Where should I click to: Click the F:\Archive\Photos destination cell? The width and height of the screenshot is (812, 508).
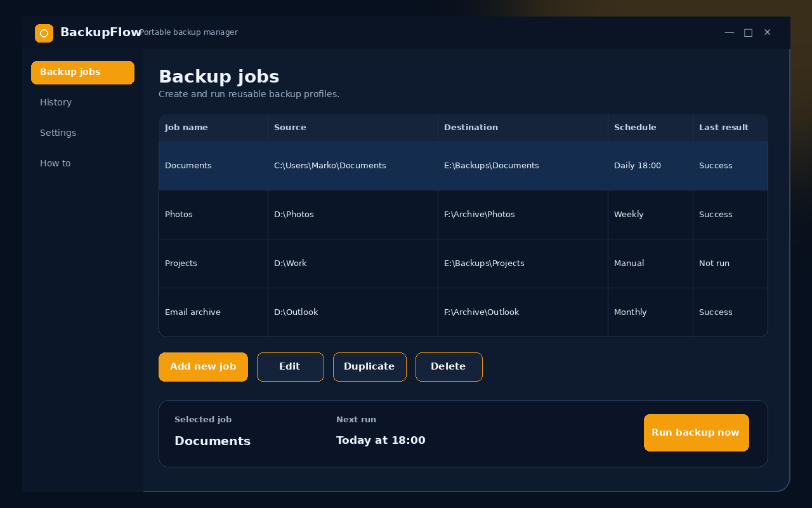(523, 215)
